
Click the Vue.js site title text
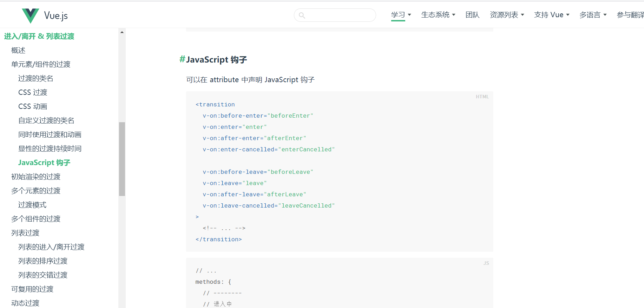click(x=56, y=15)
